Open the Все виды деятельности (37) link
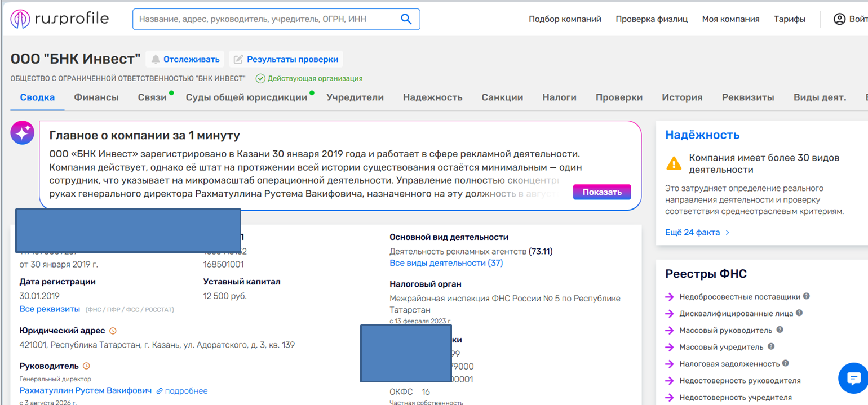Viewport: 868px width, 405px height. [x=446, y=263]
